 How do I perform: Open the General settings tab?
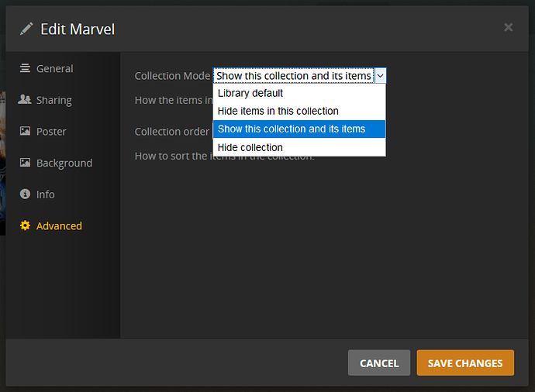pos(54,68)
